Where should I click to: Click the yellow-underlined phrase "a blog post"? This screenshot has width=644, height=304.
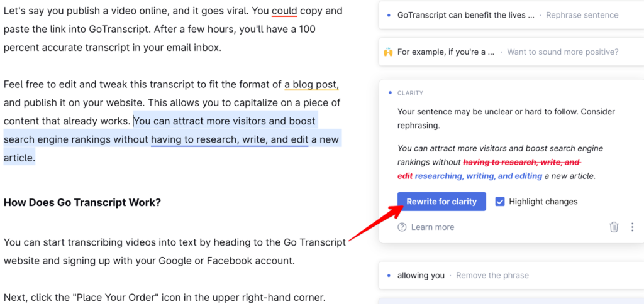coord(311,84)
